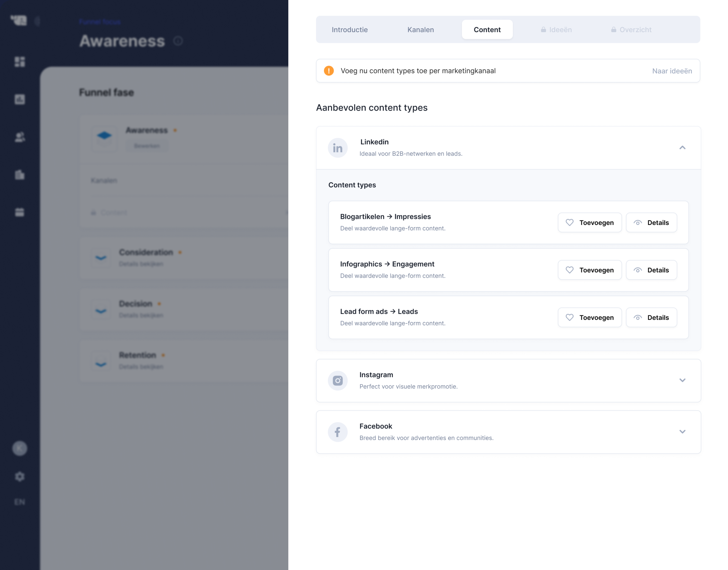Click the Facebook channel icon
The height and width of the screenshot is (570, 728).
pyautogui.click(x=338, y=432)
